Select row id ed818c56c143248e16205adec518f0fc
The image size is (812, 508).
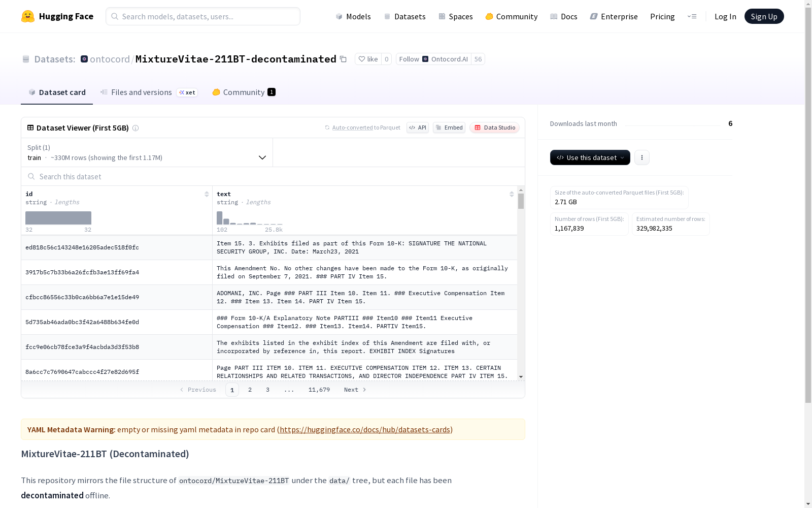coord(82,247)
